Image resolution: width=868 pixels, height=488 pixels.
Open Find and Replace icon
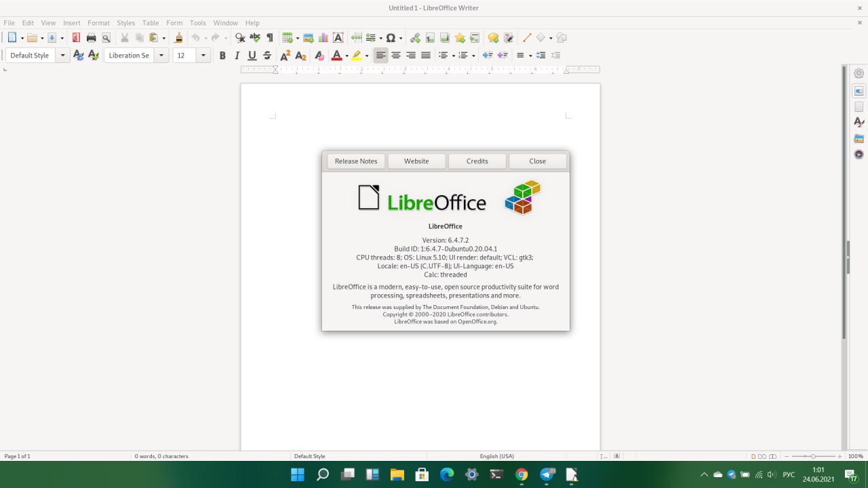(x=240, y=38)
